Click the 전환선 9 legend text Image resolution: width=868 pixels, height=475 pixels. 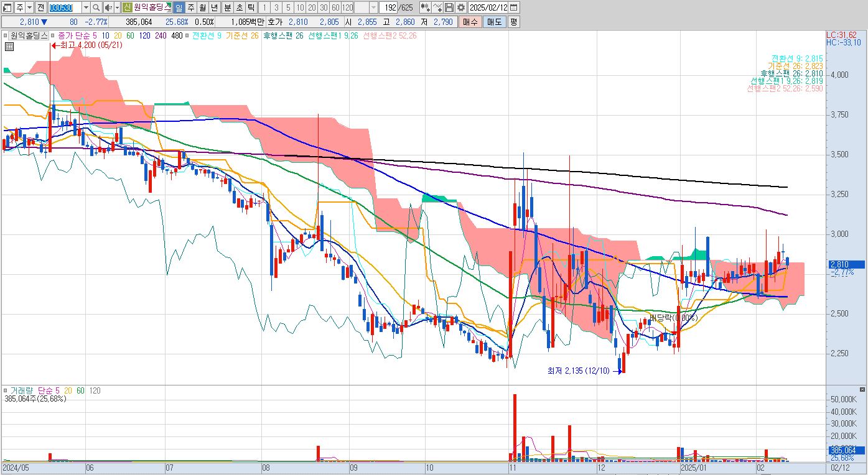pyautogui.click(x=207, y=35)
